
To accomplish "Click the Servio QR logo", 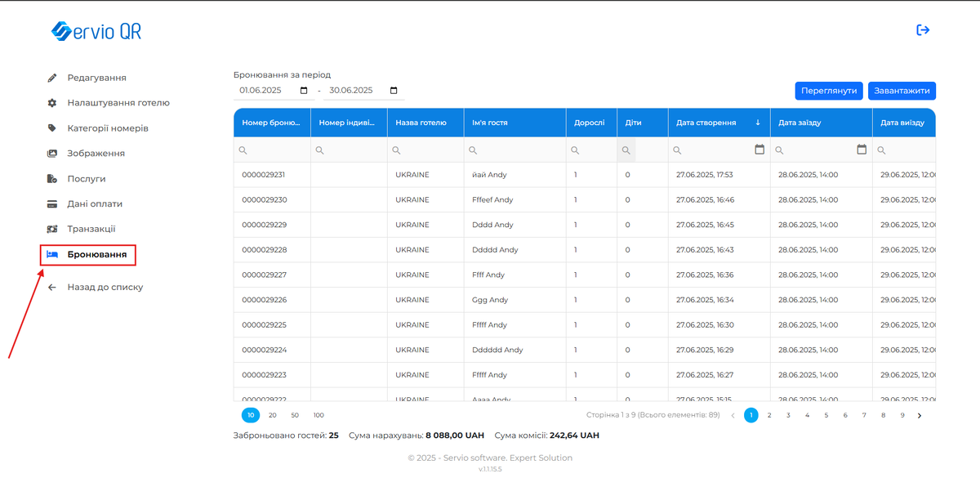I will (x=96, y=29).
